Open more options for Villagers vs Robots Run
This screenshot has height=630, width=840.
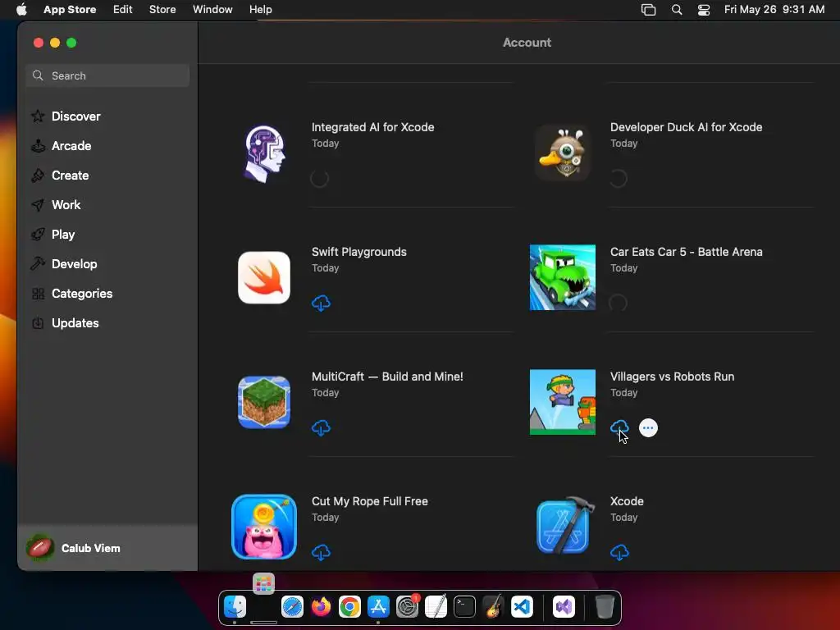pyautogui.click(x=648, y=428)
